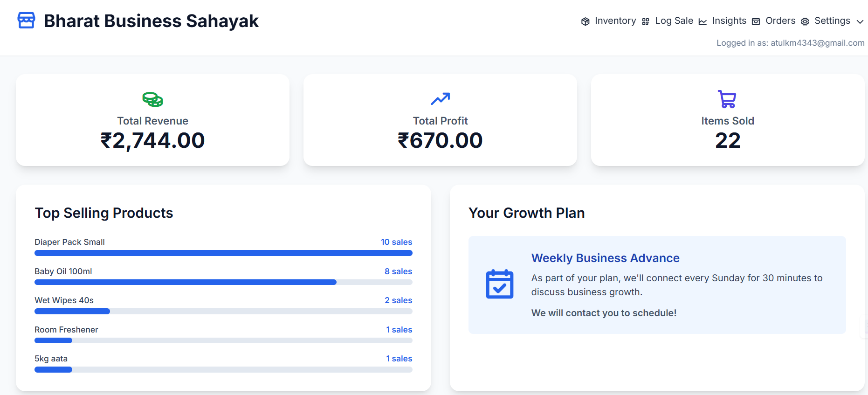The width and height of the screenshot is (868, 395).
Task: Expand the Settings dropdown chevron
Action: click(860, 21)
